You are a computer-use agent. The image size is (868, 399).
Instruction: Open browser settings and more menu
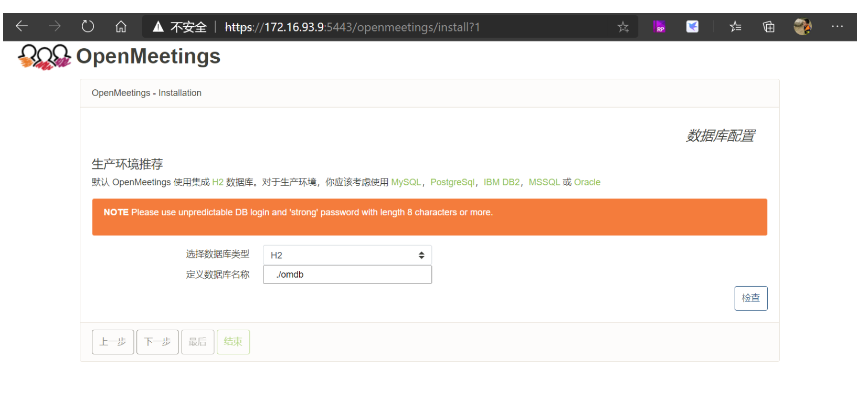point(837,27)
